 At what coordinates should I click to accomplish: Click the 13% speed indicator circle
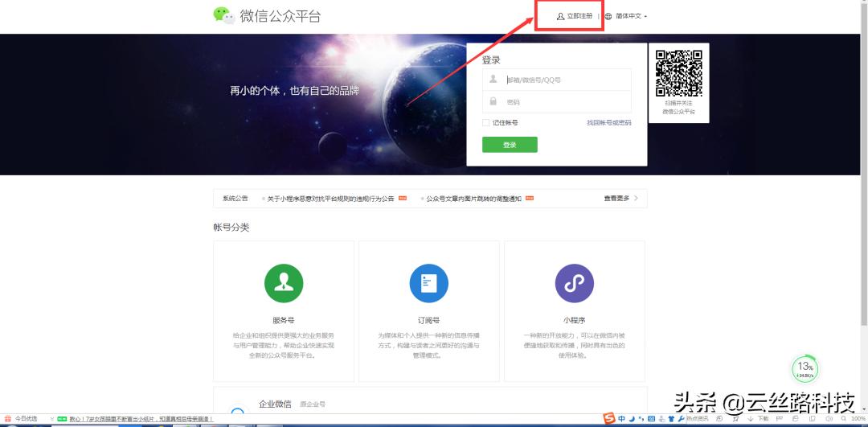pos(805,367)
